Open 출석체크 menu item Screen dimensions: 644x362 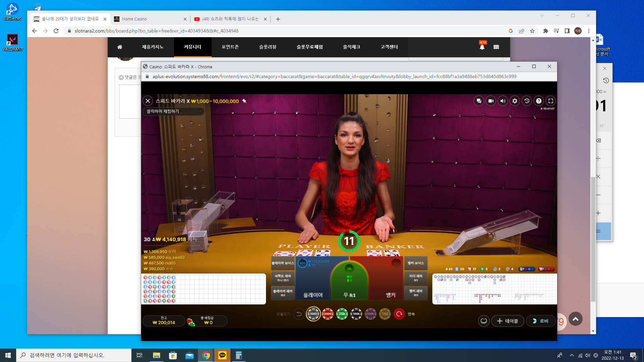click(352, 47)
